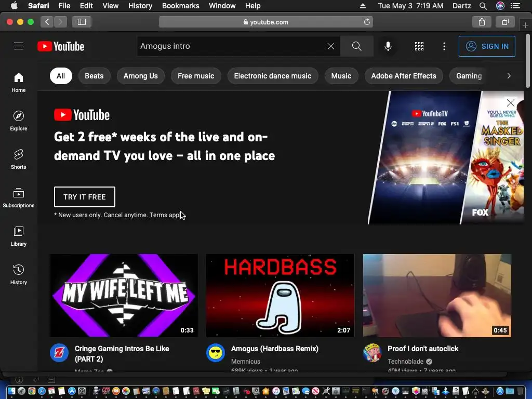
Task: Click the Memnicus sunglasses avatar
Action: pyautogui.click(x=216, y=353)
